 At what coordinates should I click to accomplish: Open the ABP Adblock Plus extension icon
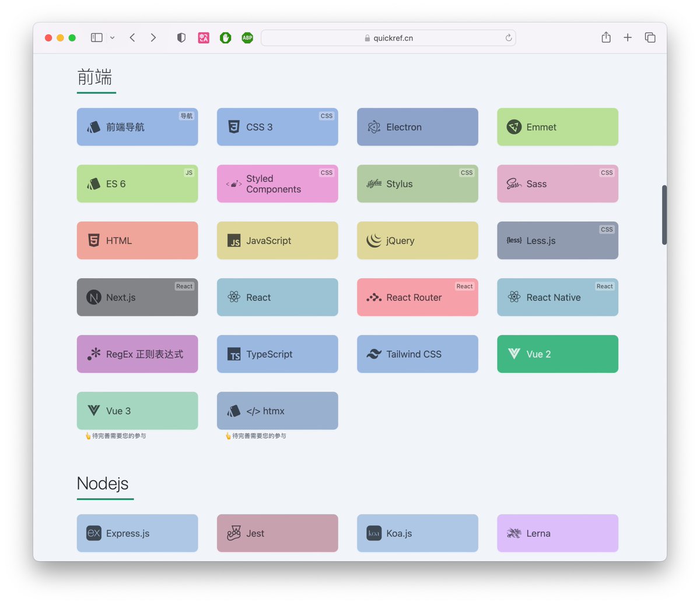pos(247,37)
